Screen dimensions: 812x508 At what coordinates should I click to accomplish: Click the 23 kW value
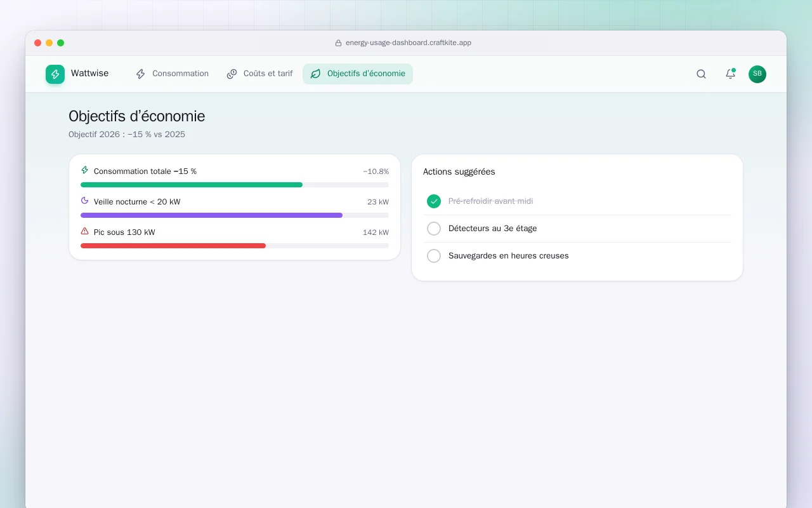pos(378,202)
